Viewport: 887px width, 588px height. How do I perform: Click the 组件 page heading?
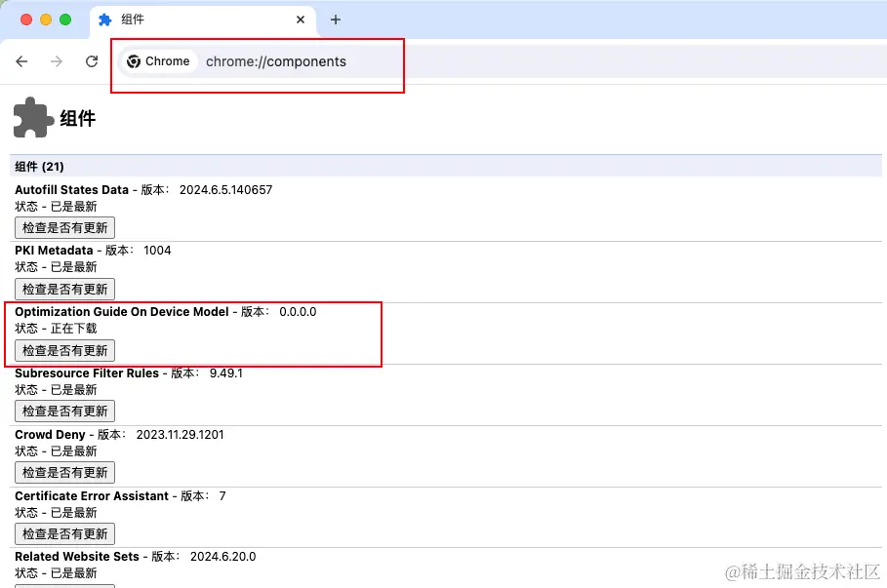click(78, 119)
